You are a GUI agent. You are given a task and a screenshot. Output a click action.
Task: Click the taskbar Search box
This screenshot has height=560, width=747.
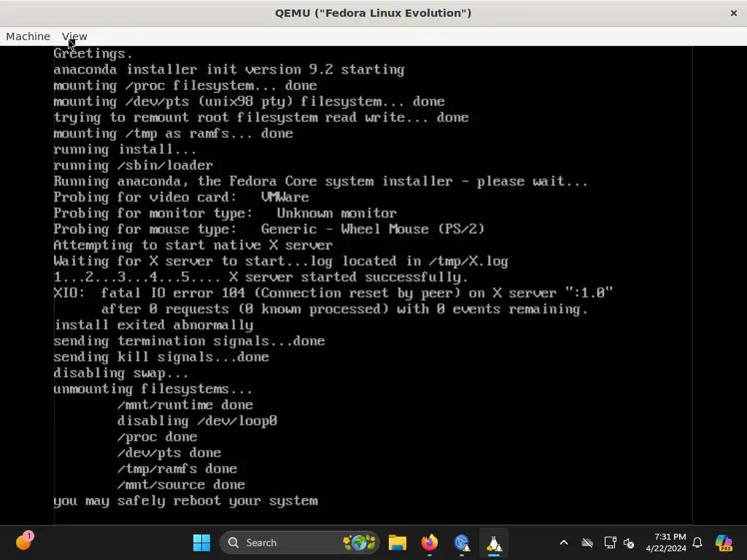299,542
